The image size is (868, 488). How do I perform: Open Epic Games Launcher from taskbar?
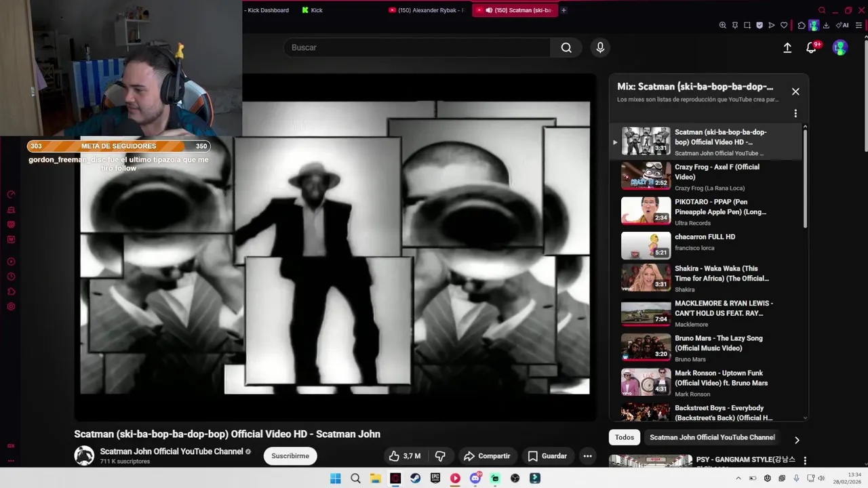[x=435, y=478]
